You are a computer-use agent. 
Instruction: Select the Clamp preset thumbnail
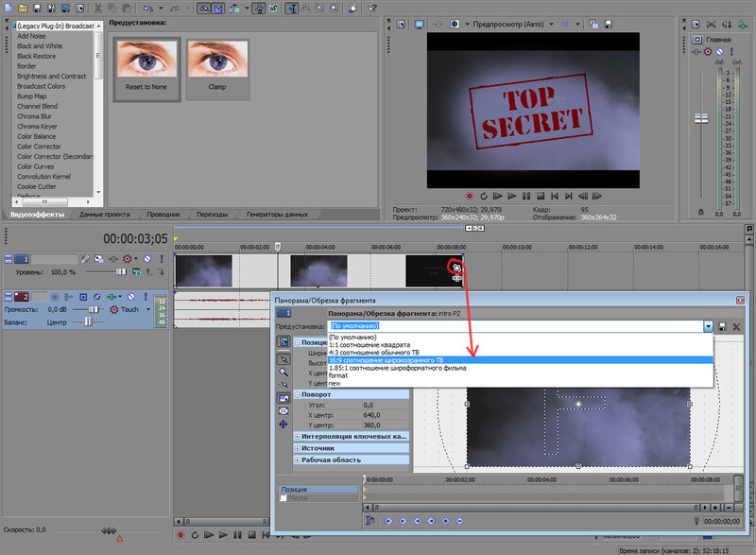click(217, 70)
